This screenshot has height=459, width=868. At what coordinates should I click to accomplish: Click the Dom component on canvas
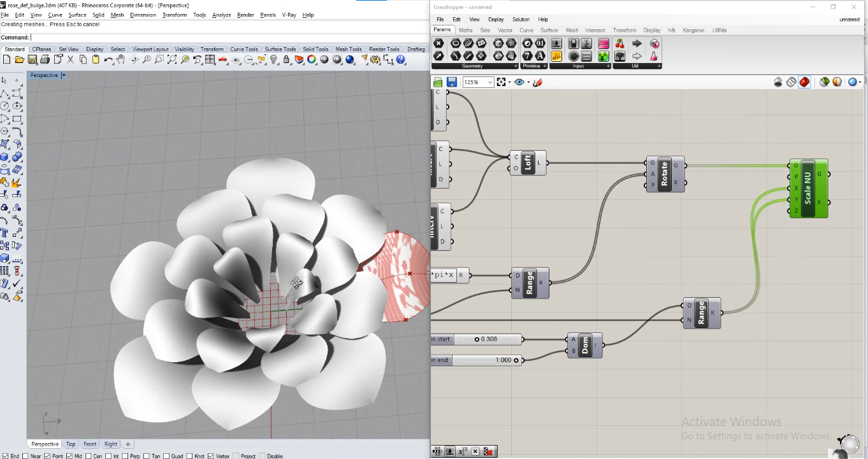[x=585, y=345]
